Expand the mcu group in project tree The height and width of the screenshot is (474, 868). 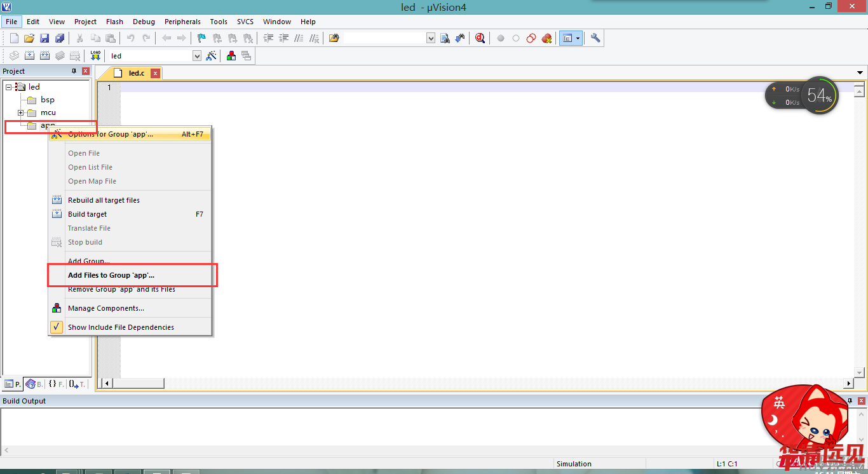click(x=21, y=112)
